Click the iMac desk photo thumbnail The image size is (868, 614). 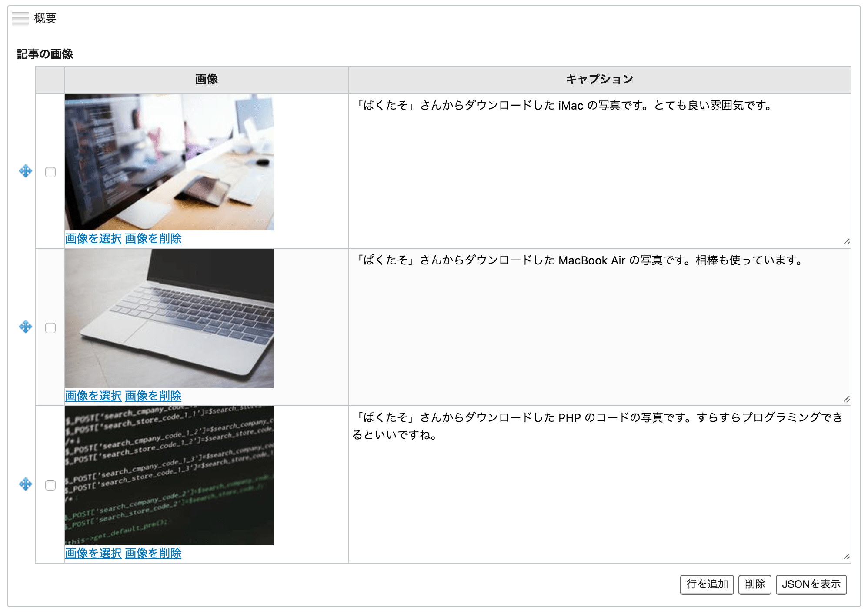(x=170, y=162)
